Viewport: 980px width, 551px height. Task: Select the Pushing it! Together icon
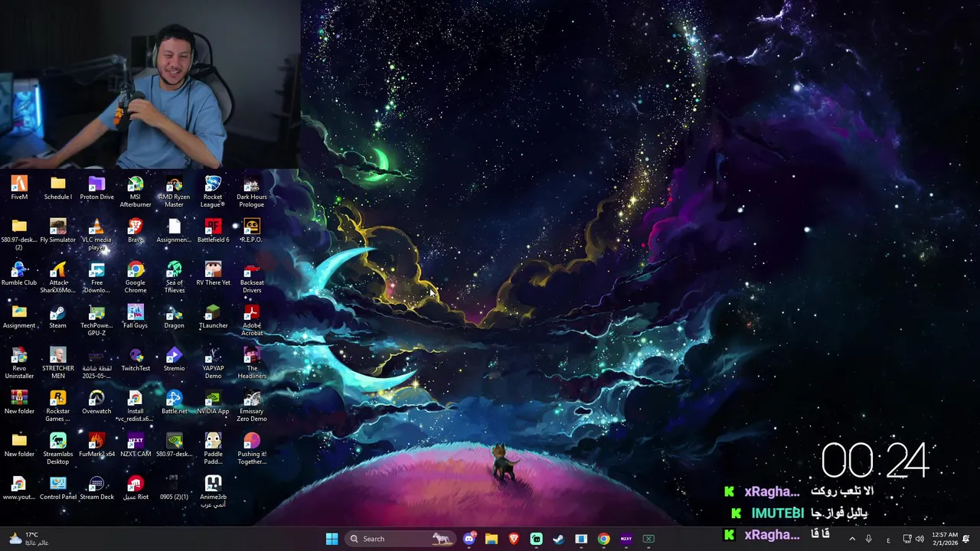(x=252, y=448)
